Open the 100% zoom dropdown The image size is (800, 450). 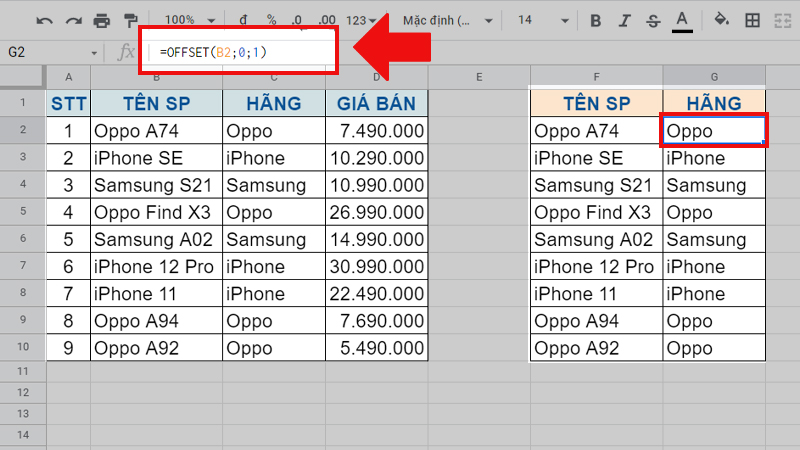point(189,20)
